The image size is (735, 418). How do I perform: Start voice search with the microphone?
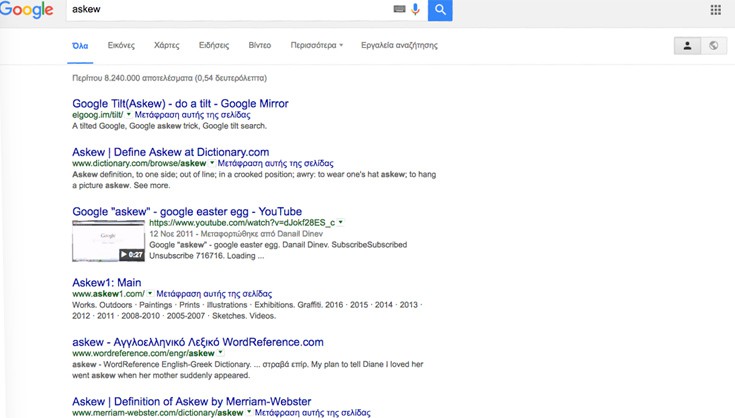pyautogui.click(x=415, y=9)
